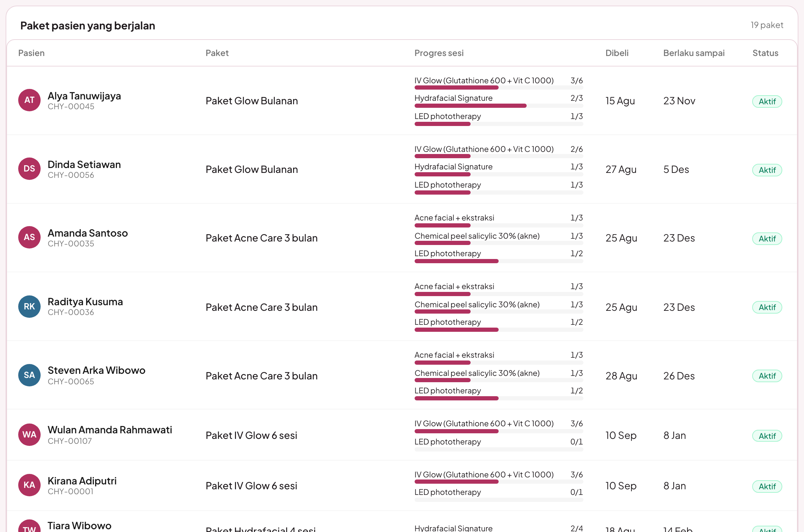The image size is (804, 532).
Task: Click the WA avatar for Wulan Amanda Rahmawati
Action: coord(29,435)
